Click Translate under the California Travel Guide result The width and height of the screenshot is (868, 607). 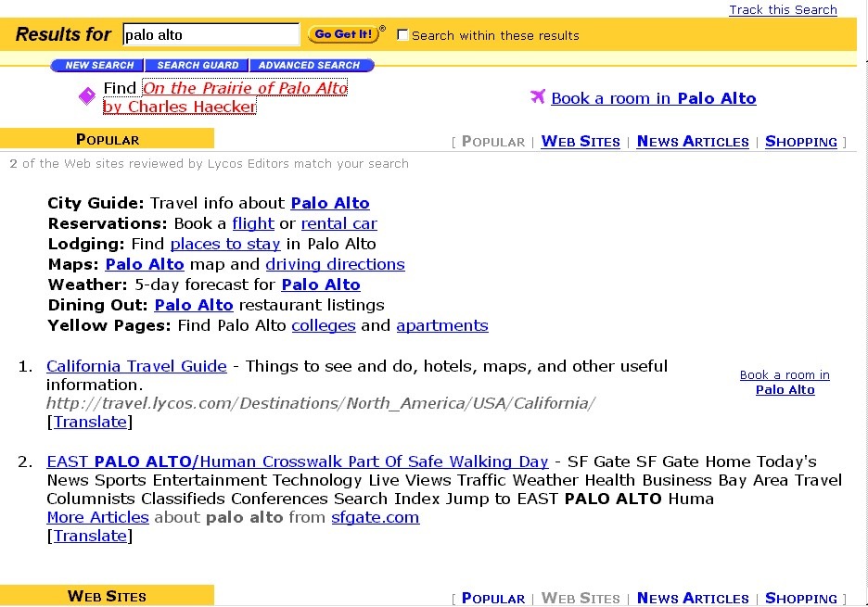(89, 422)
